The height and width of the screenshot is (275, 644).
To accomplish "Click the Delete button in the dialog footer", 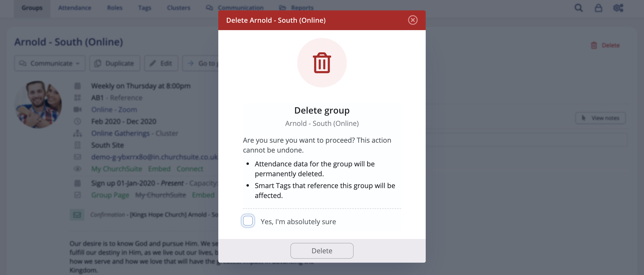I will [322, 251].
